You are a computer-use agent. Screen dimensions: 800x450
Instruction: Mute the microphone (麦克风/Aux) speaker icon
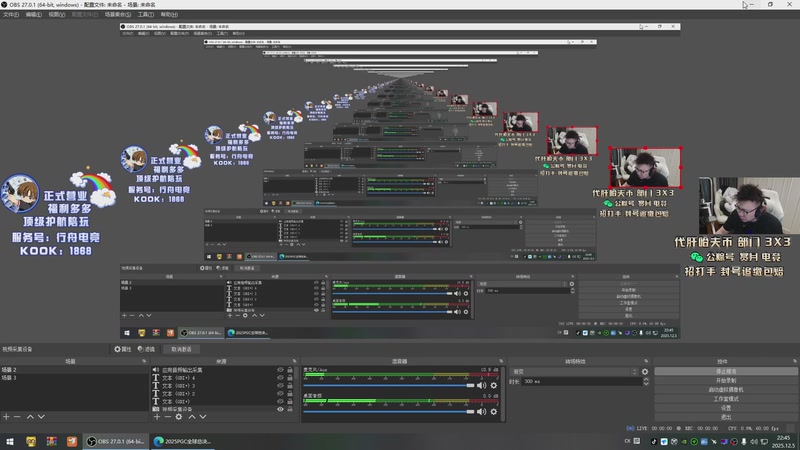point(481,386)
